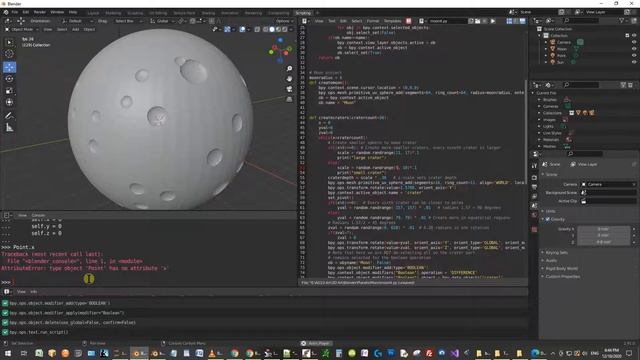Open Chrome from the taskbar
Viewport: 640px width, 360px height.
pyautogui.click(x=234, y=353)
